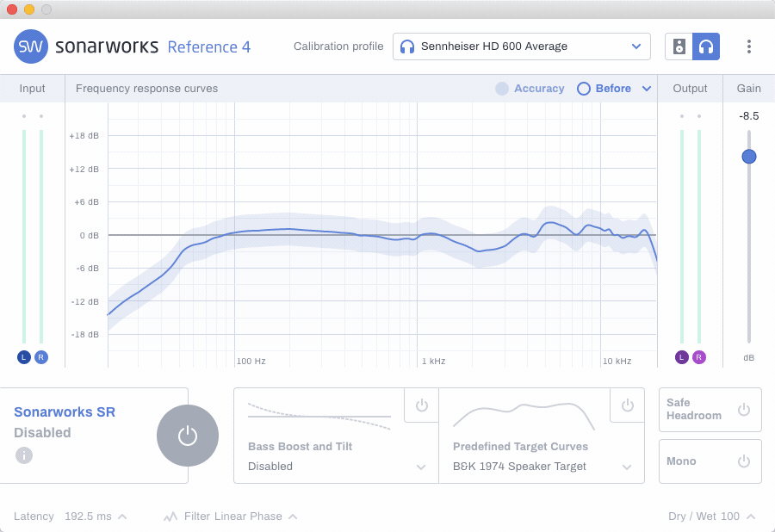
Task: Switch to speaker calibration mode
Action: click(679, 46)
